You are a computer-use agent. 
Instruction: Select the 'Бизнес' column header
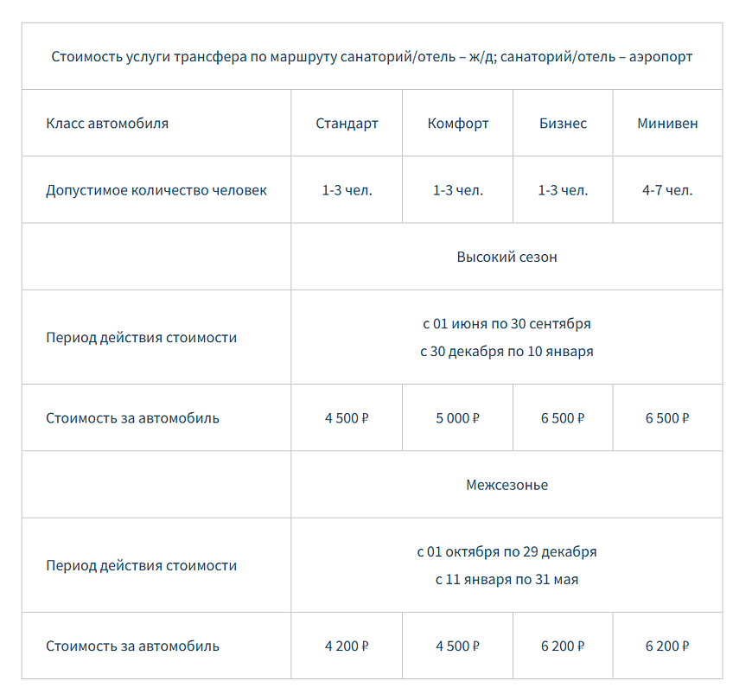pyautogui.click(x=563, y=124)
